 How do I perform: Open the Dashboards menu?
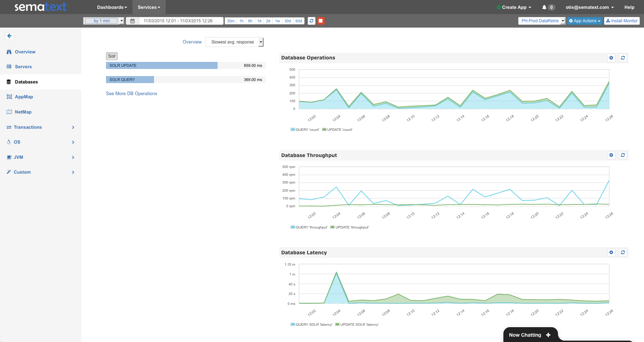tap(112, 7)
